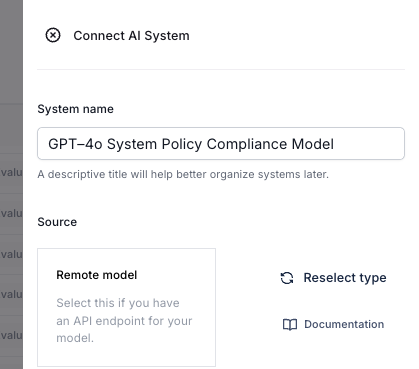Click the topmost dimmed valu row behind panel
419x369 pixels.
tap(11, 173)
